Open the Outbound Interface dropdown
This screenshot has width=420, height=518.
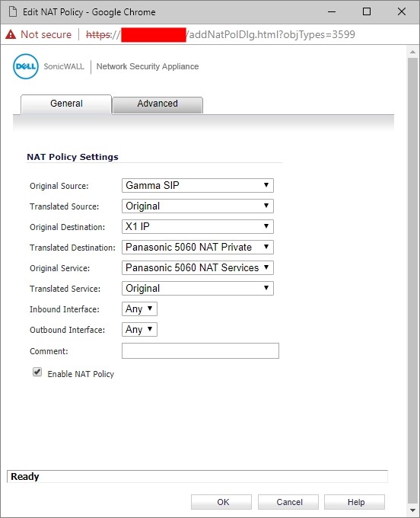[x=139, y=329]
